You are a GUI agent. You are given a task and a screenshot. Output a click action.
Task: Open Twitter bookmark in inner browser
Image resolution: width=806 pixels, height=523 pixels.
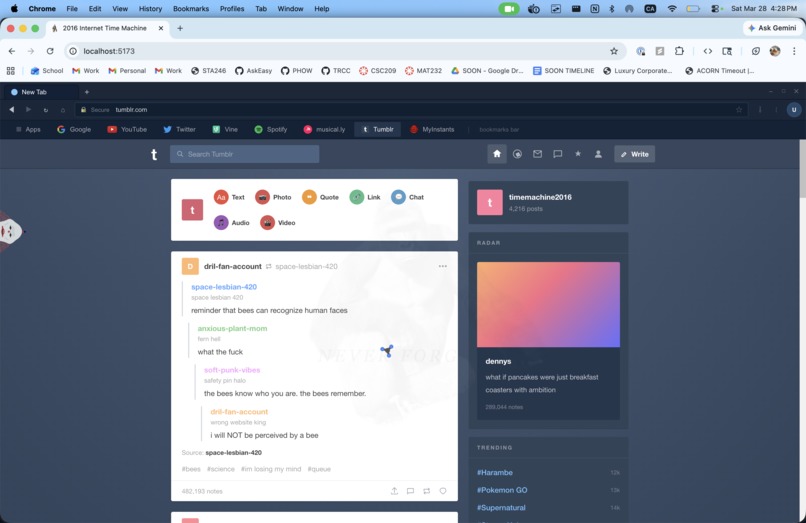(179, 130)
